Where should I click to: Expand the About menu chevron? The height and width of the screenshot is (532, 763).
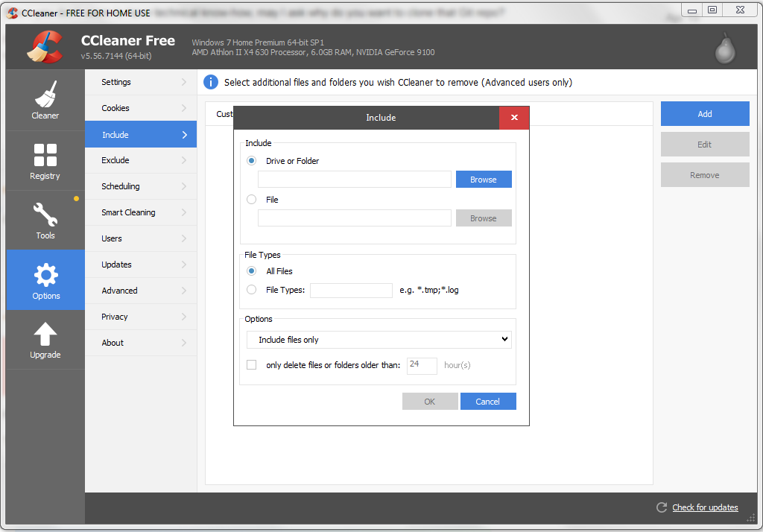tap(184, 343)
